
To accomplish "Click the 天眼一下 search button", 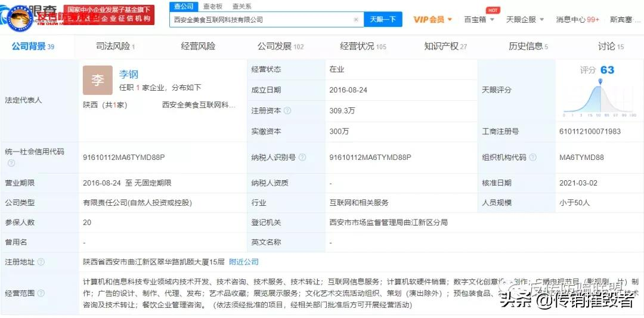I will click(383, 19).
